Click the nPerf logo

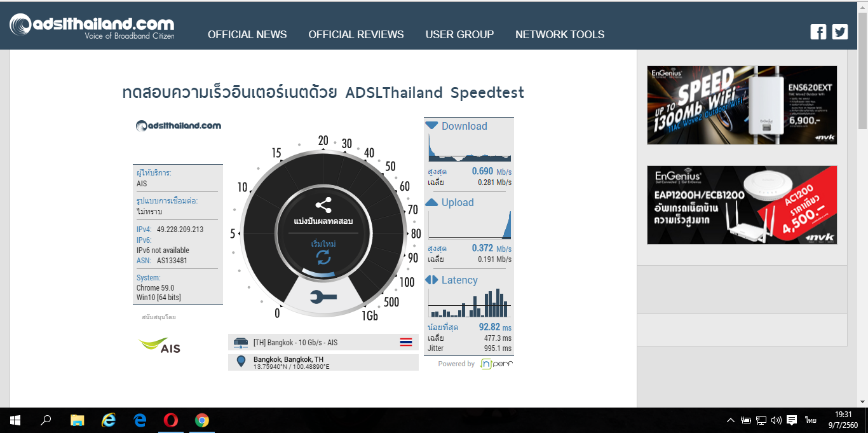497,364
